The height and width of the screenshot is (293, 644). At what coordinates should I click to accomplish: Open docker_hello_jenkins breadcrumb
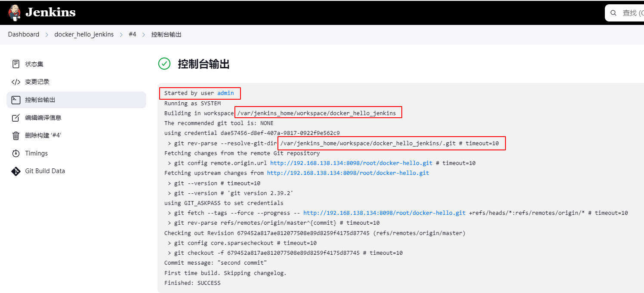[x=84, y=34]
